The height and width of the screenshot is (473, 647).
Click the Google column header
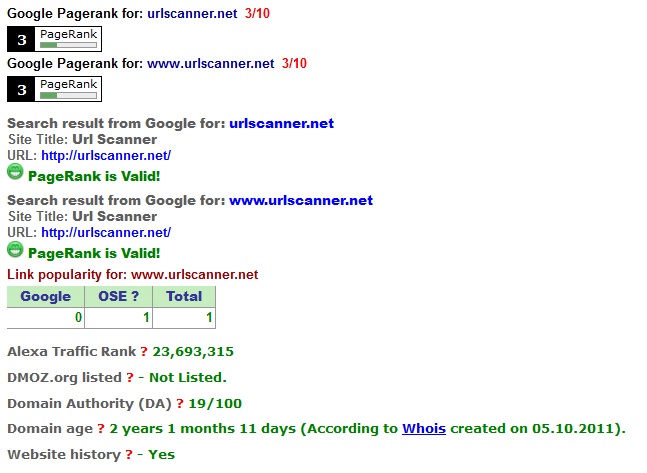46,296
